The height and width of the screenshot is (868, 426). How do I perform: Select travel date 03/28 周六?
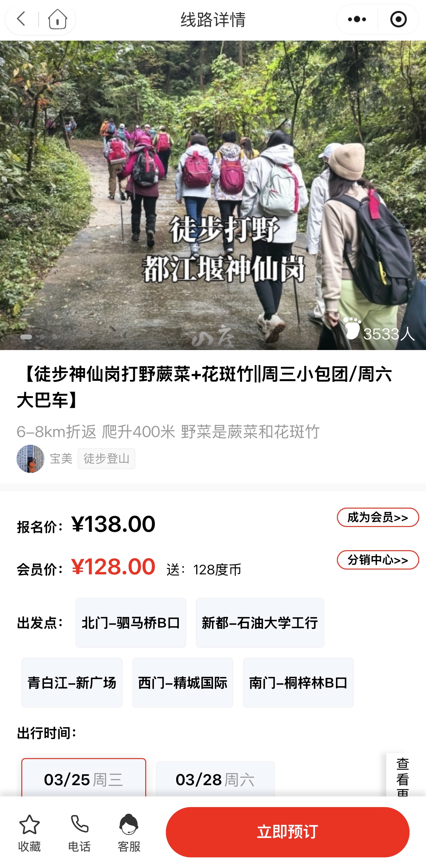(215, 778)
